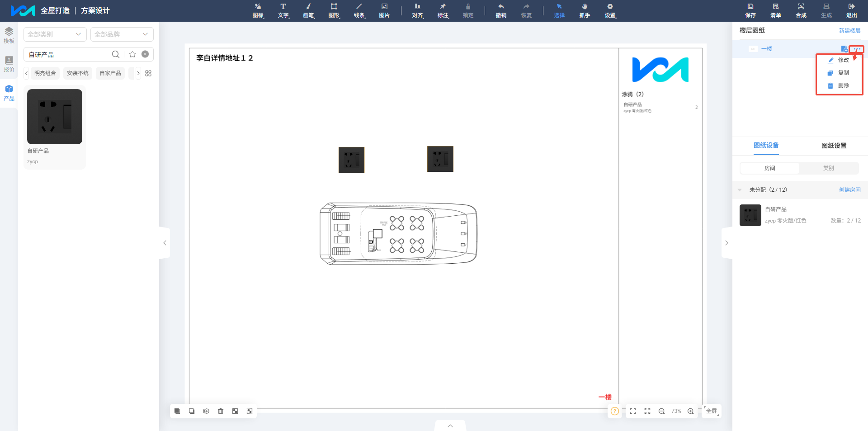Switch to the 图纸设备 tab
Image resolution: width=868 pixels, height=431 pixels.
pos(766,146)
